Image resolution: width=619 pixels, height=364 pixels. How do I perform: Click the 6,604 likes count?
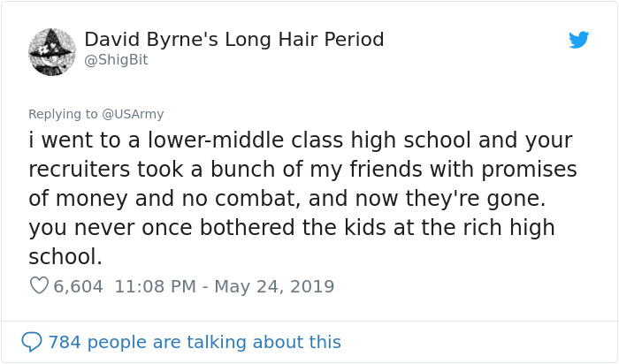78,286
